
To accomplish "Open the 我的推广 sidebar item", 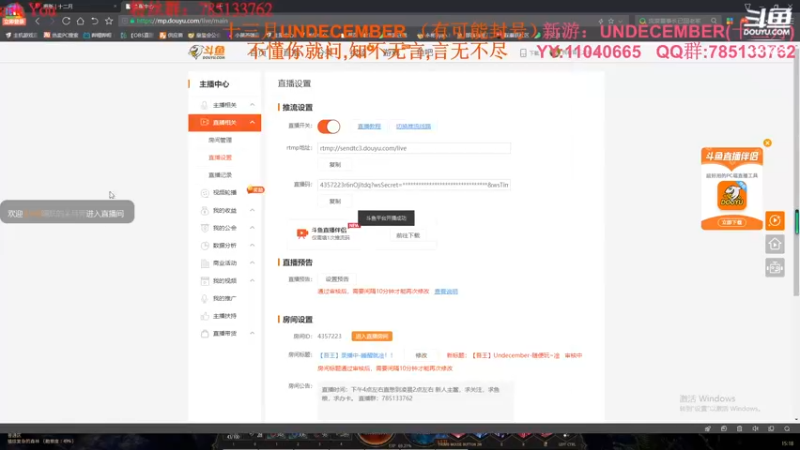I will pyautogui.click(x=224, y=298).
